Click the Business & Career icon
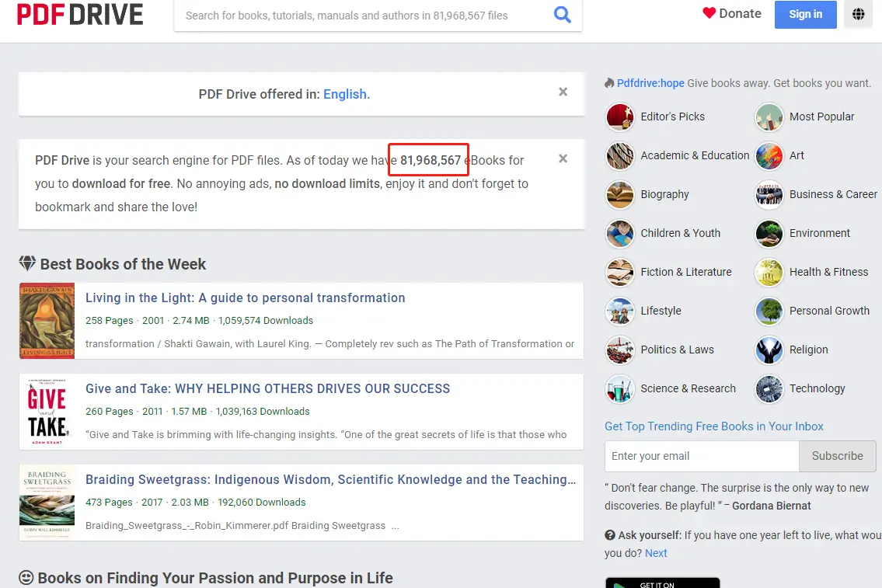 769,194
